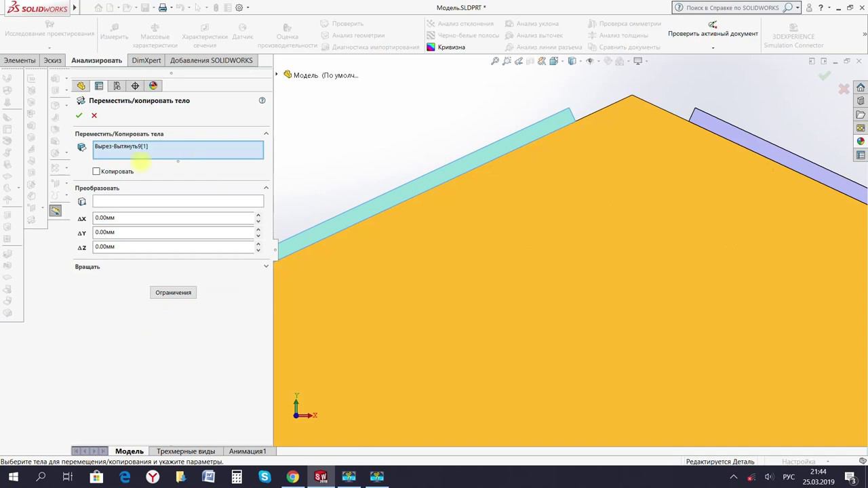Open user login icon
The width and height of the screenshot is (868, 488).
point(809,7)
